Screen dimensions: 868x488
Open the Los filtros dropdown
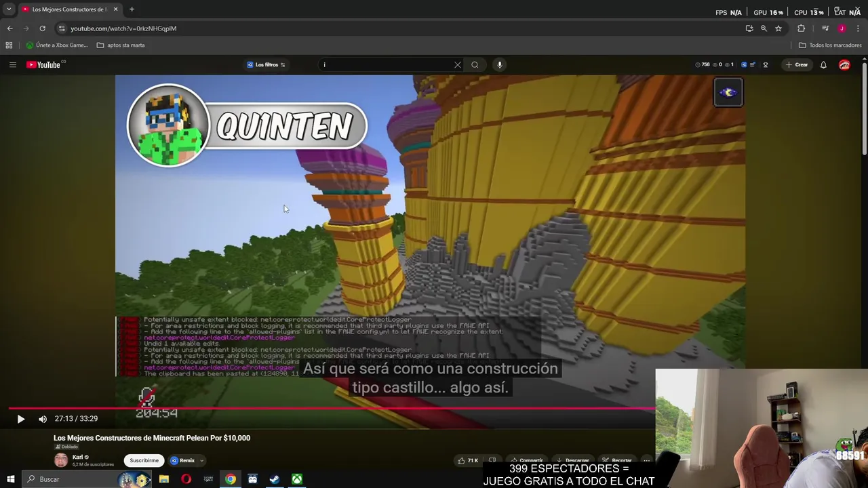point(266,64)
